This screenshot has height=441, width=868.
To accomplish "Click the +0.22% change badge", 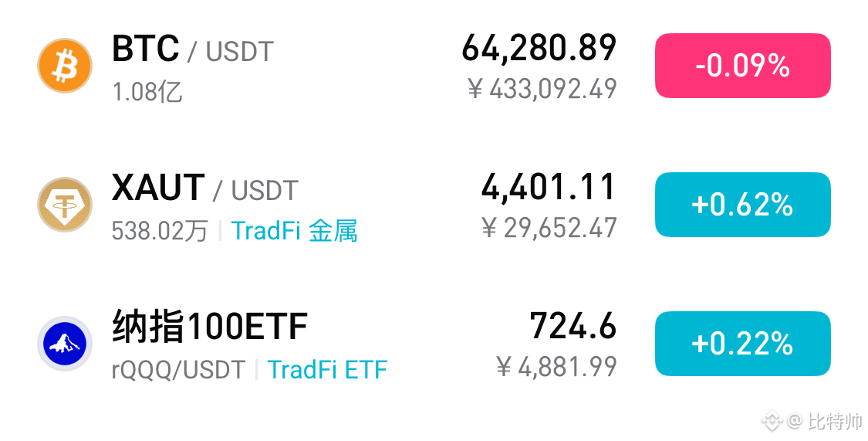I will click(743, 344).
